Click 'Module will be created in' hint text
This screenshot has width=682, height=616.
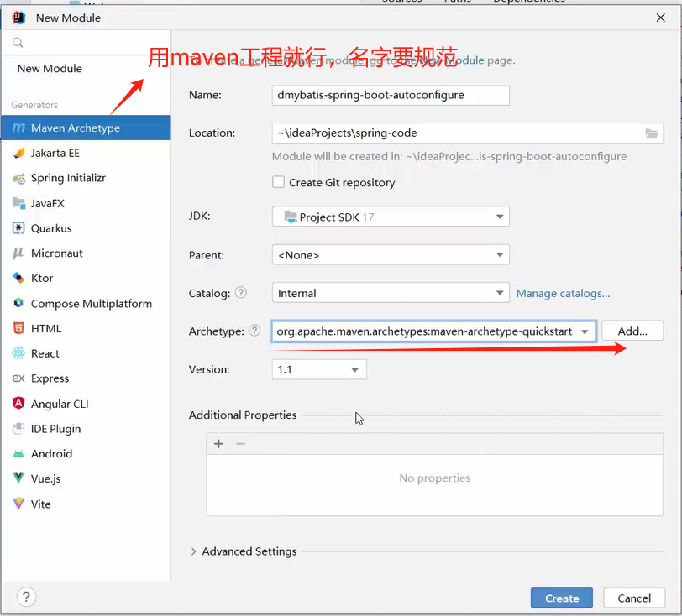coord(449,156)
